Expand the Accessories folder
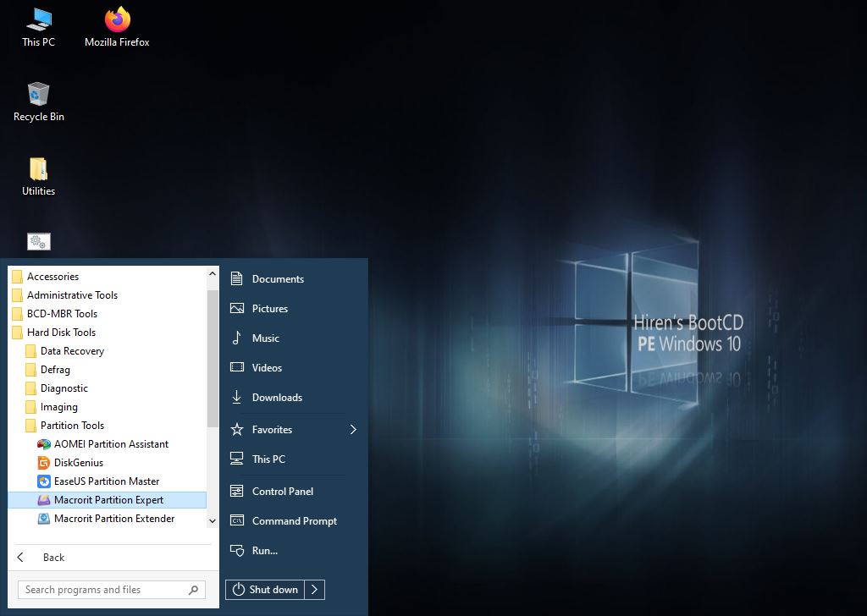Image resolution: width=867 pixels, height=616 pixels. tap(52, 277)
